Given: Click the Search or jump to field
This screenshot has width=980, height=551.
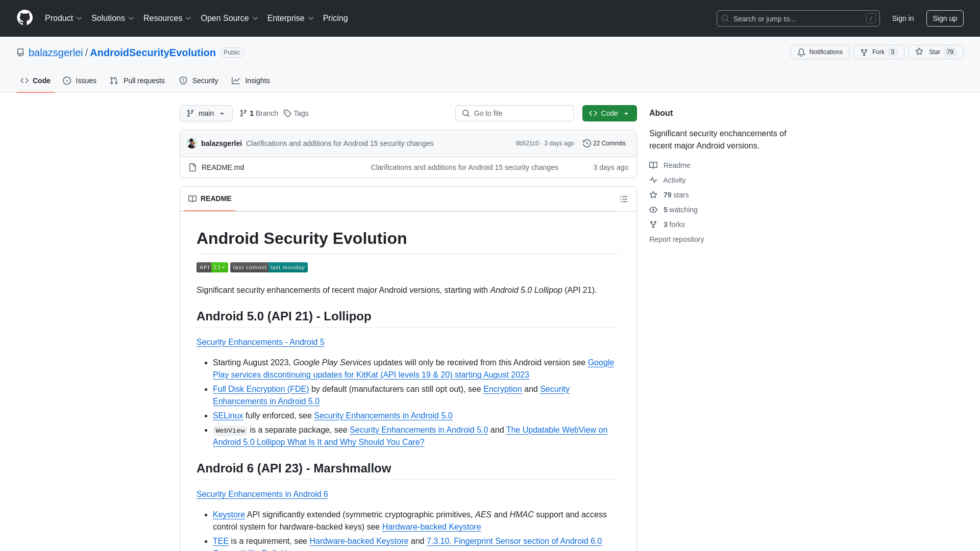Looking at the screenshot, I should click(x=798, y=18).
